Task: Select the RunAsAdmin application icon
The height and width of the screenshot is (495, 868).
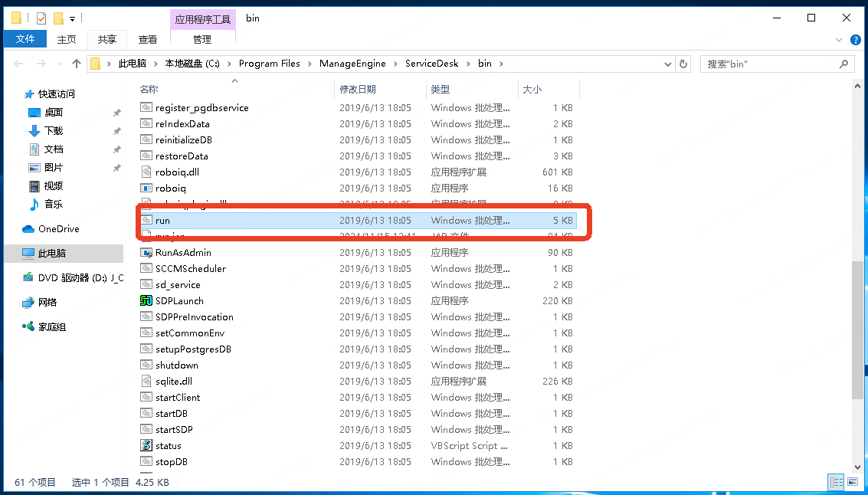Action: pyautogui.click(x=146, y=252)
